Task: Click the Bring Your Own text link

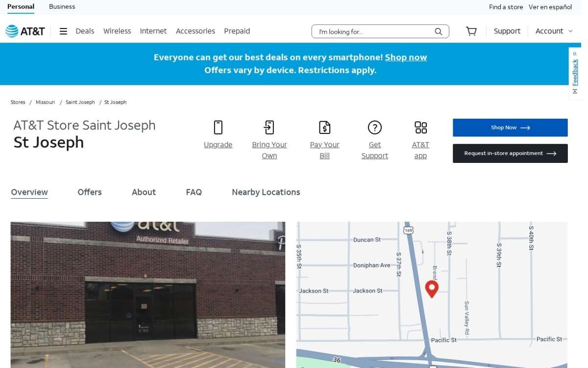Action: point(269,150)
